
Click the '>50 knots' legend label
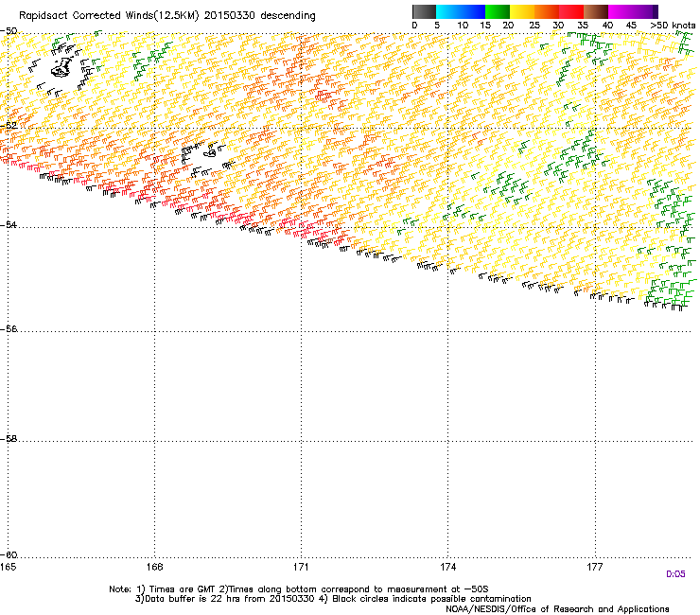pos(673,26)
